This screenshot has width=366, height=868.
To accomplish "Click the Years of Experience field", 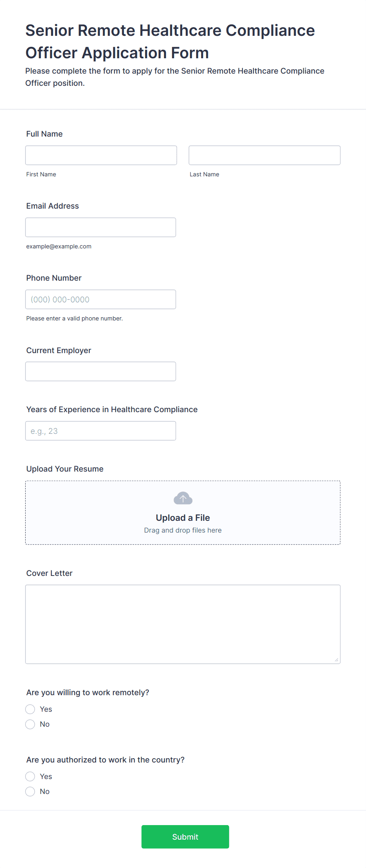I will pyautogui.click(x=101, y=431).
